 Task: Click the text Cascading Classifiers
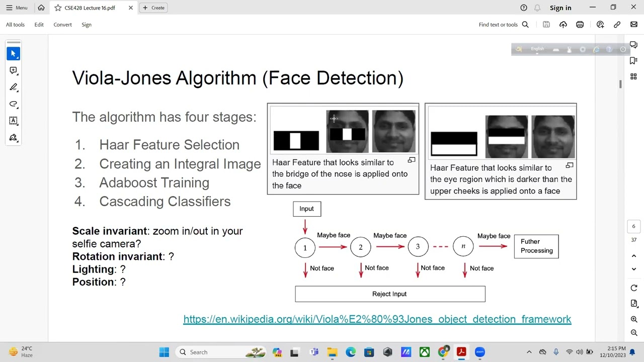point(165,202)
